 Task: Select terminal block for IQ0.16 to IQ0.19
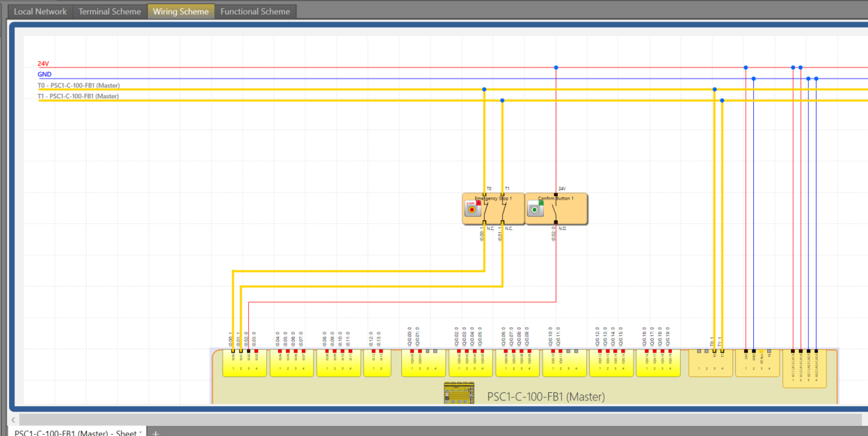(659, 363)
